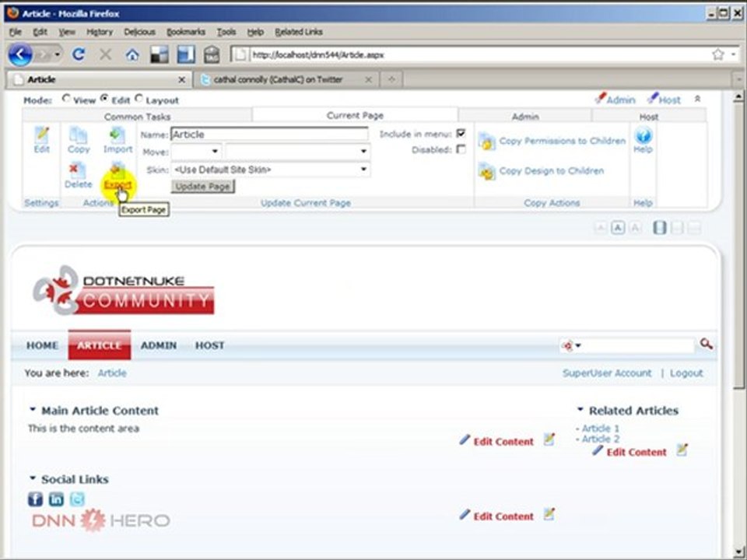The width and height of the screenshot is (747, 560).
Task: Open the first Move dropdown
Action: tap(196, 152)
